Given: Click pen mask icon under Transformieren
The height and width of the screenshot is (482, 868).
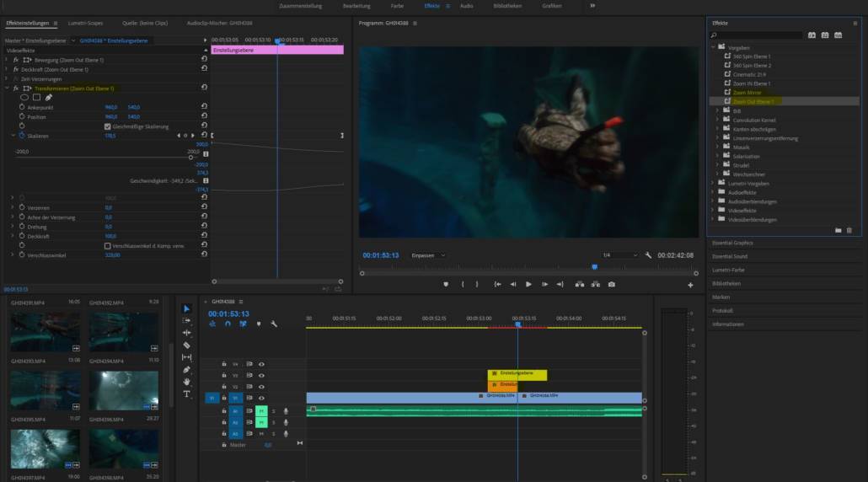Looking at the screenshot, I should (x=48, y=98).
